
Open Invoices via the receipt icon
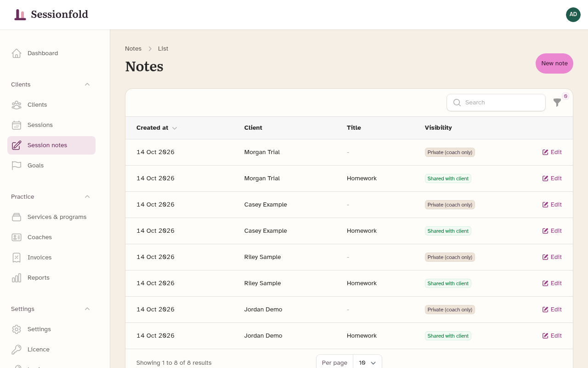17,258
